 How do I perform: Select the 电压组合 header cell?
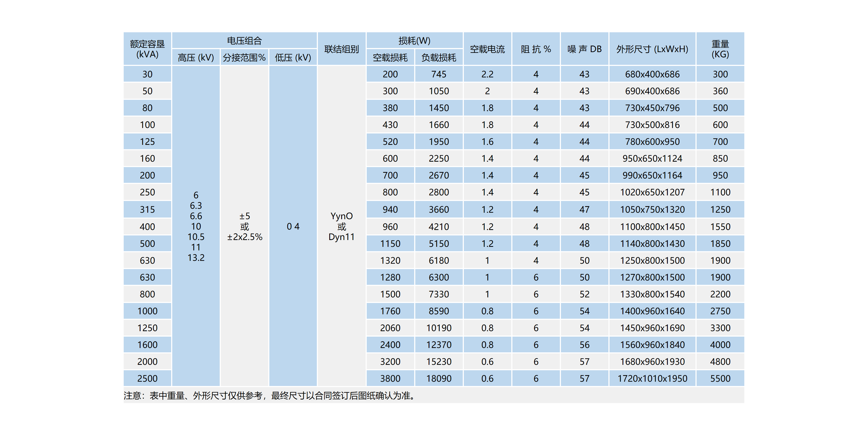tap(244, 41)
